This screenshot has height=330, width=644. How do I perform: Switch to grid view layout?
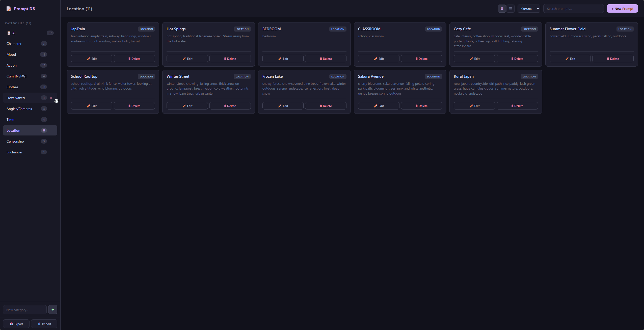click(x=502, y=9)
